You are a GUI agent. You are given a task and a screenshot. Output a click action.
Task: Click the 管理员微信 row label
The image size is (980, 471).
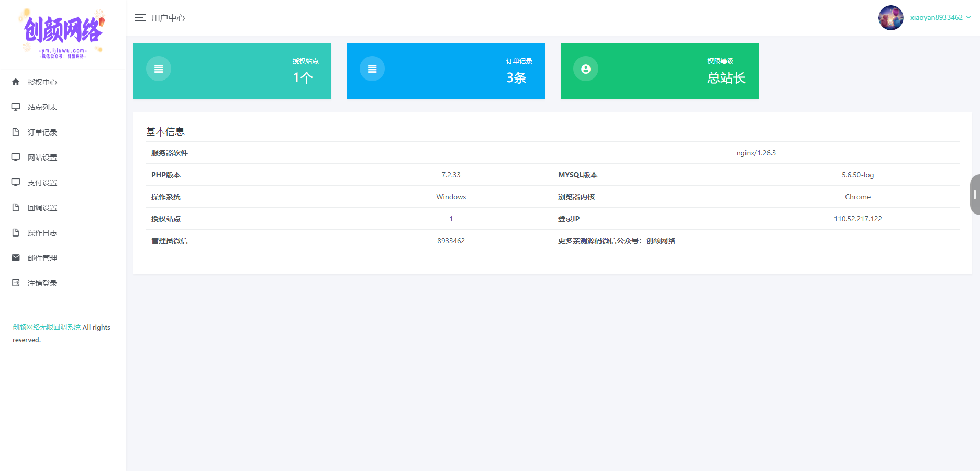coord(170,241)
